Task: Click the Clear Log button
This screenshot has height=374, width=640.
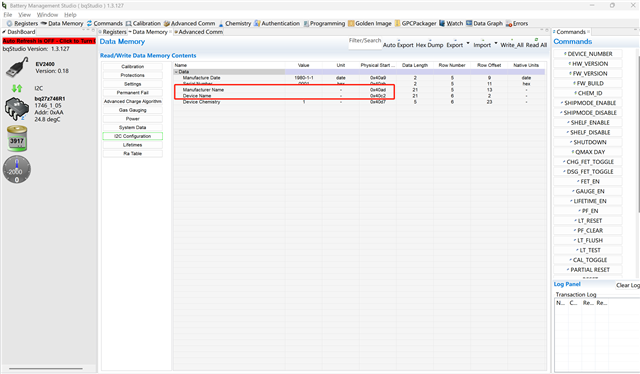Action: [628, 285]
